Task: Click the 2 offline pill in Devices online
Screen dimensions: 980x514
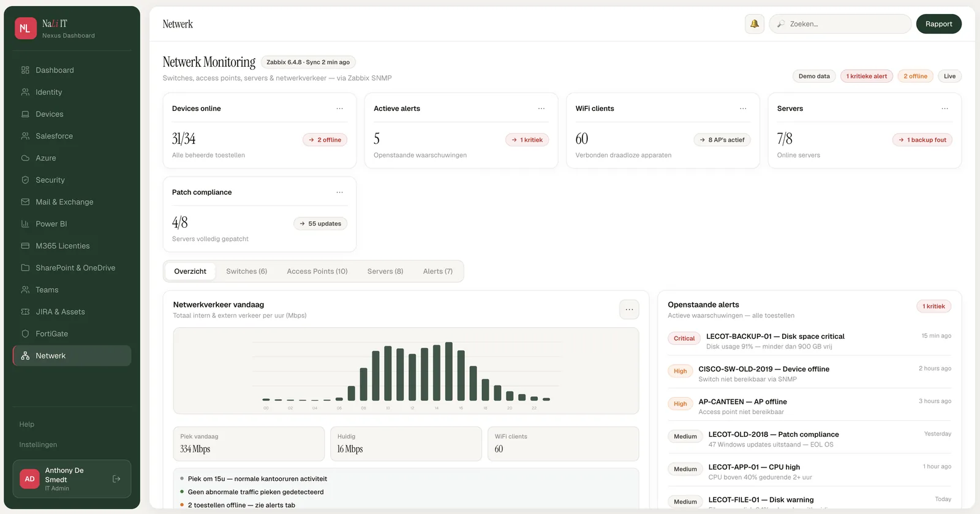Action: (325, 140)
